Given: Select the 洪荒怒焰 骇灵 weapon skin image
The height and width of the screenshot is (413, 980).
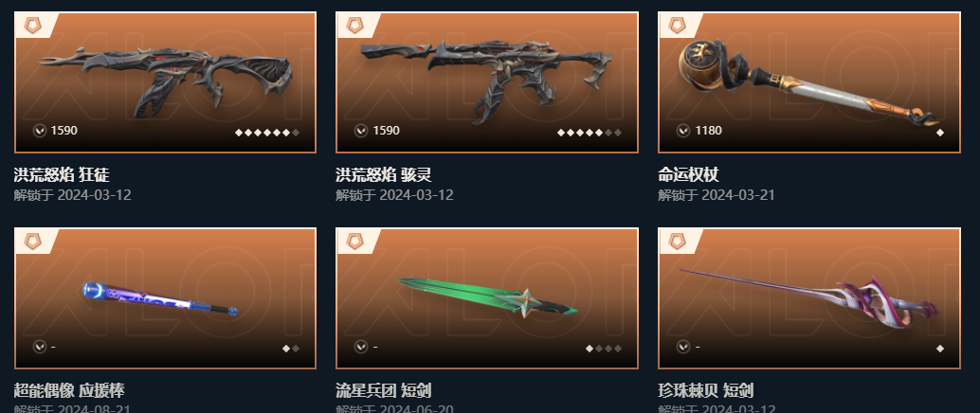Looking at the screenshot, I should (x=486, y=80).
